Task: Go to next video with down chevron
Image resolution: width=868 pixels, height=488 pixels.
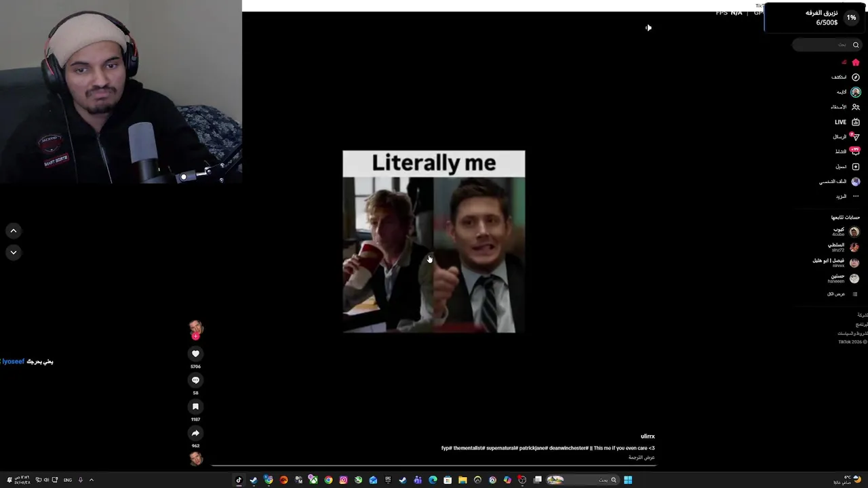Action: click(13, 252)
